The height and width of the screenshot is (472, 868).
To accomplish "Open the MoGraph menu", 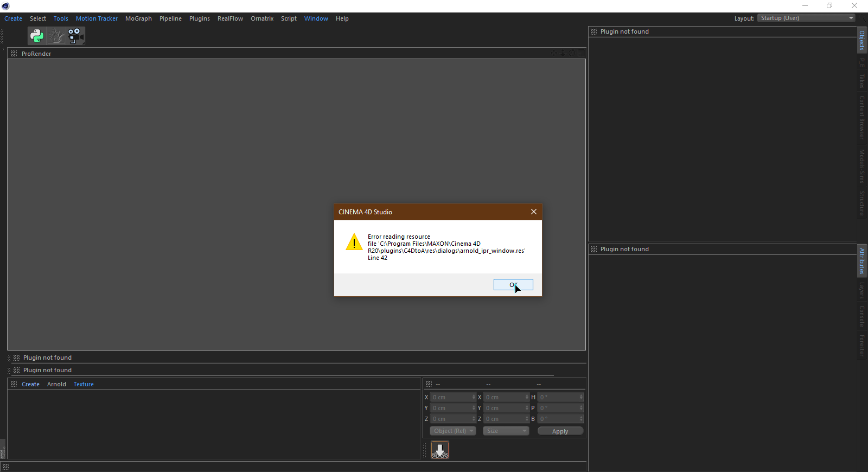I will pos(138,18).
